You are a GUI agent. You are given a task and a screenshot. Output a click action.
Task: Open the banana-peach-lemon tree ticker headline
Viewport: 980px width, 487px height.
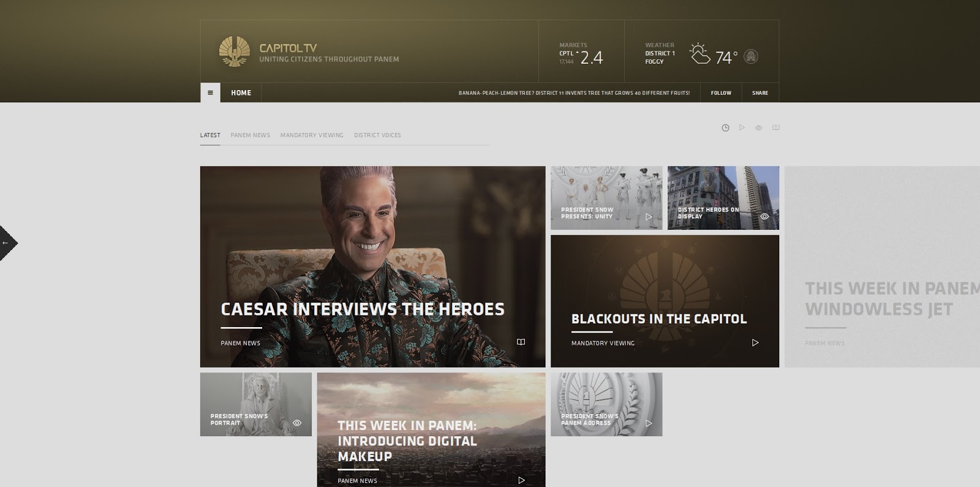574,93
